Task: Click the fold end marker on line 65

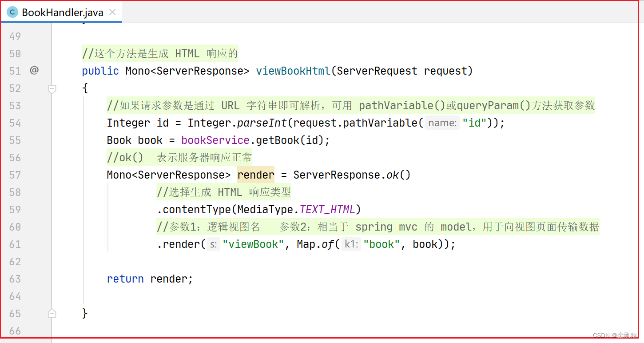Action: point(52,313)
